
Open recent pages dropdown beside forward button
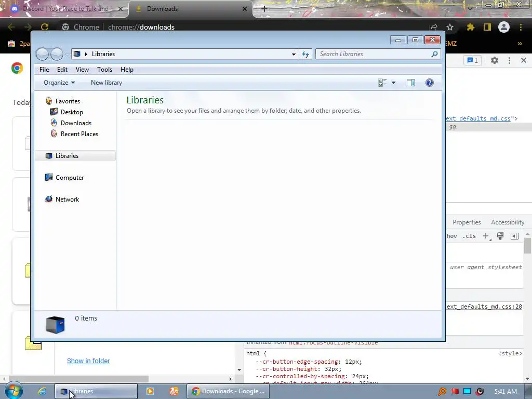pyautogui.click(x=67, y=54)
